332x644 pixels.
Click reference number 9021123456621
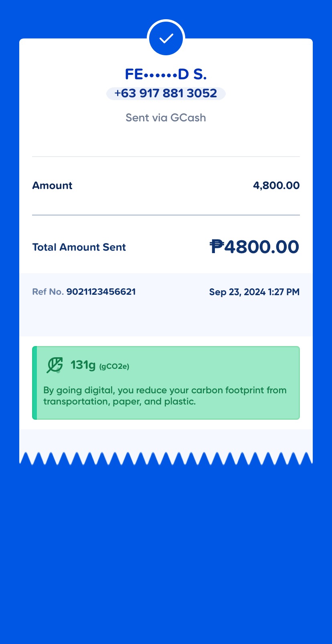pos(101,292)
